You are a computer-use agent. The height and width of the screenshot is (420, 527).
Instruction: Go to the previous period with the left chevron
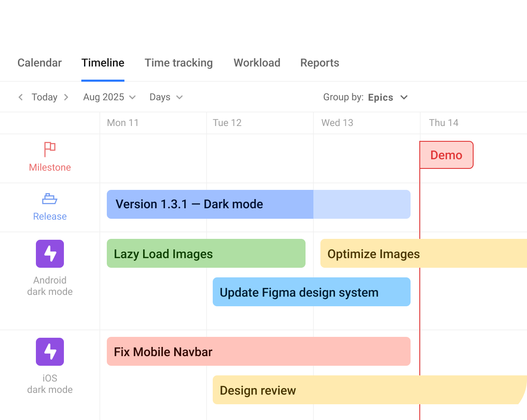click(x=20, y=97)
